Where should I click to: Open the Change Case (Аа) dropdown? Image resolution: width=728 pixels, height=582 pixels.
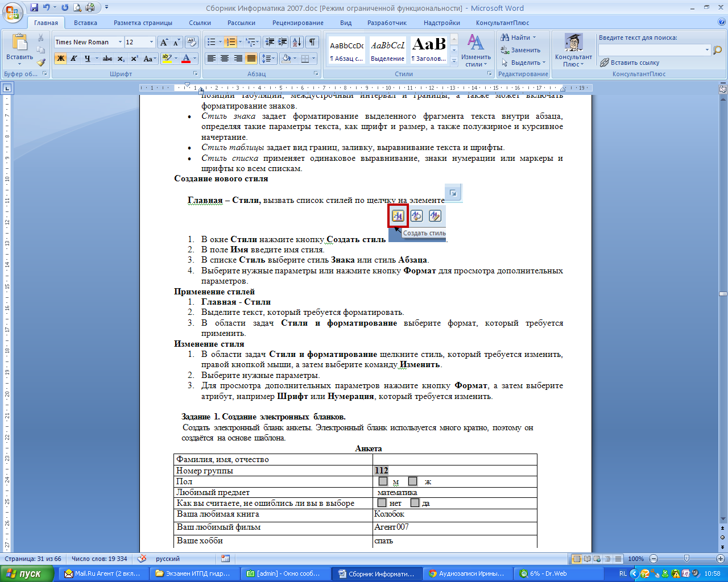[x=150, y=59]
